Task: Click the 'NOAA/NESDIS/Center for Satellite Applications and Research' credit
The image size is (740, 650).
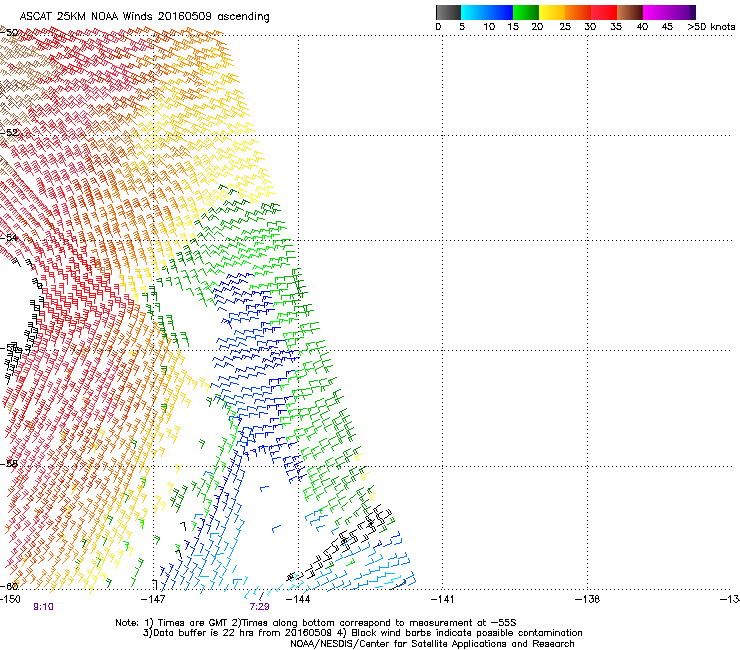Action: pyautogui.click(x=432, y=644)
